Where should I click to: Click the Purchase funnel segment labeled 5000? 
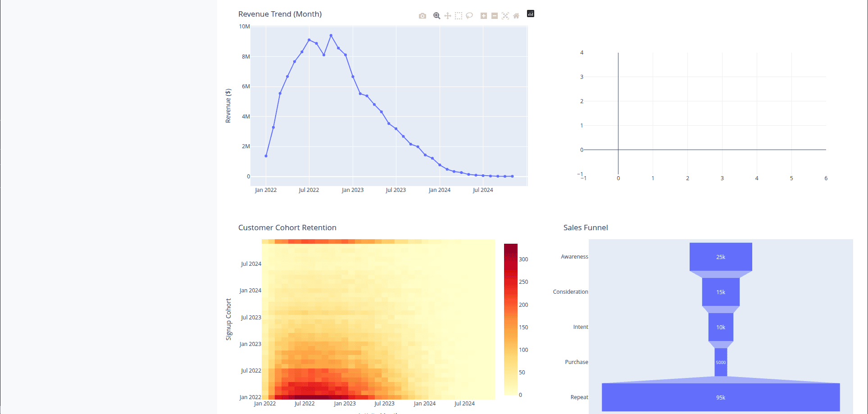click(x=720, y=362)
